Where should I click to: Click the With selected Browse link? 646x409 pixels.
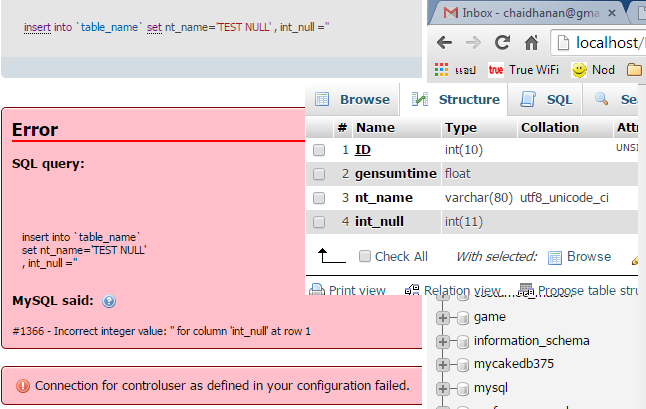(589, 256)
